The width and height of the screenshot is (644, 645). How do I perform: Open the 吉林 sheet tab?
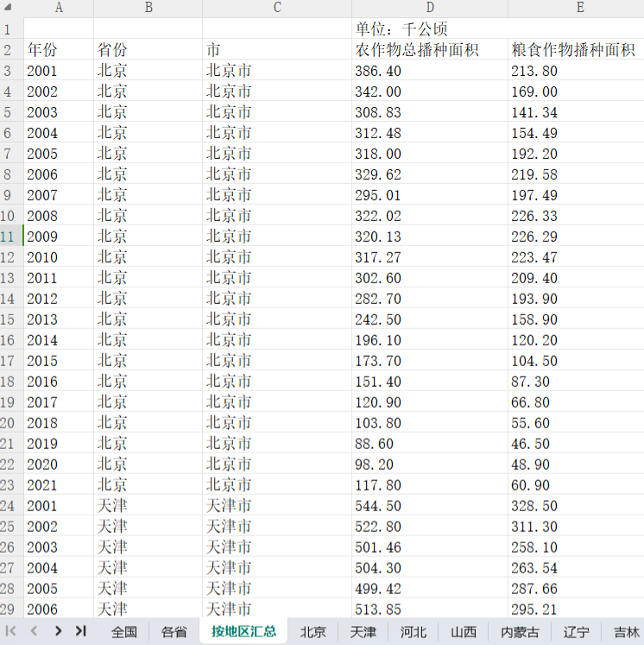click(626, 632)
